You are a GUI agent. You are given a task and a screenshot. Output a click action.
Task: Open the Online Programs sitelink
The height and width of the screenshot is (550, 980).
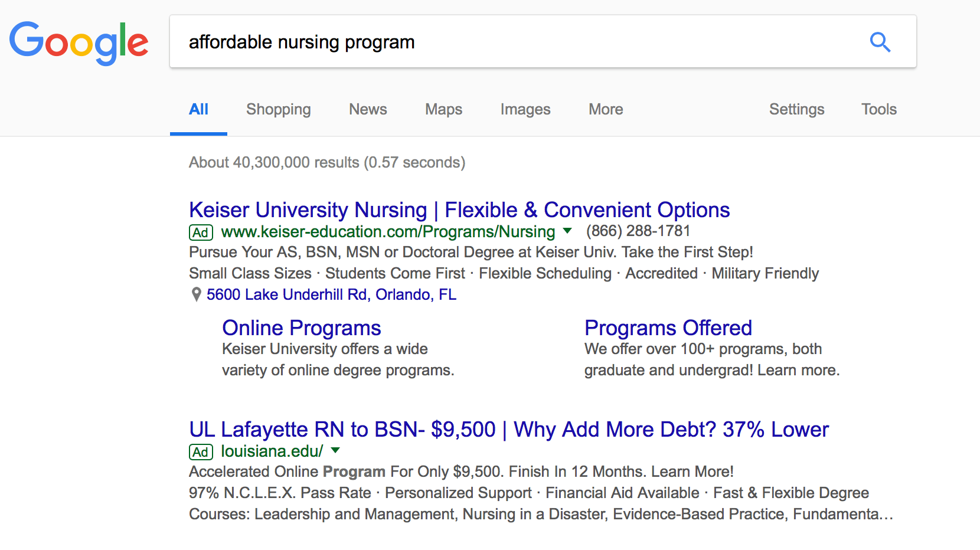point(302,328)
